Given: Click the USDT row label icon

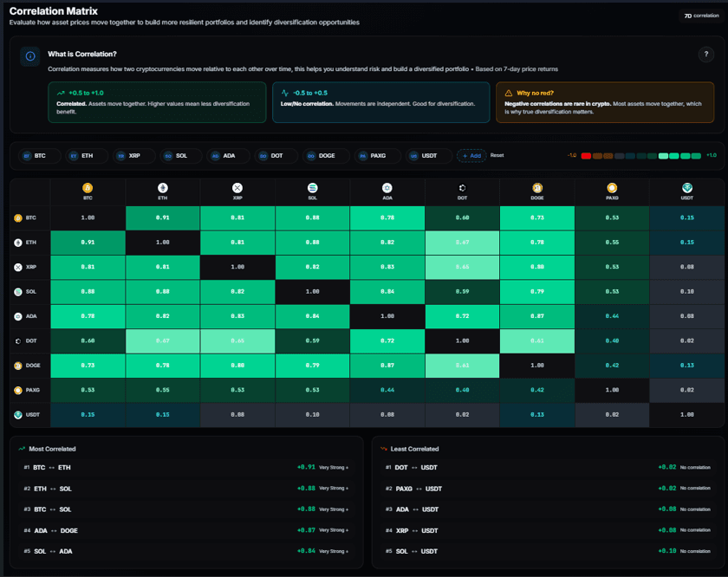Looking at the screenshot, I should coord(18,415).
